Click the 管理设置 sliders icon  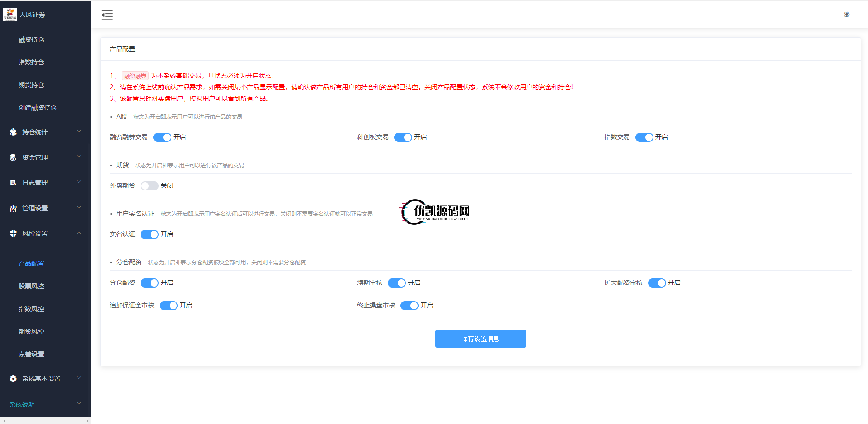[13, 208]
